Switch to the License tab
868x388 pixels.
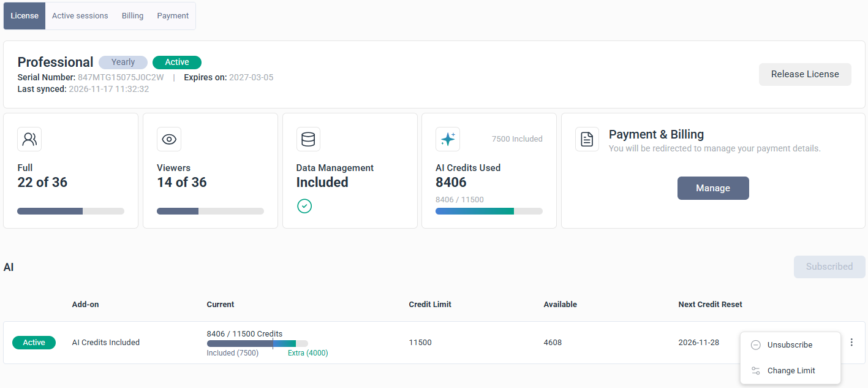tap(25, 16)
